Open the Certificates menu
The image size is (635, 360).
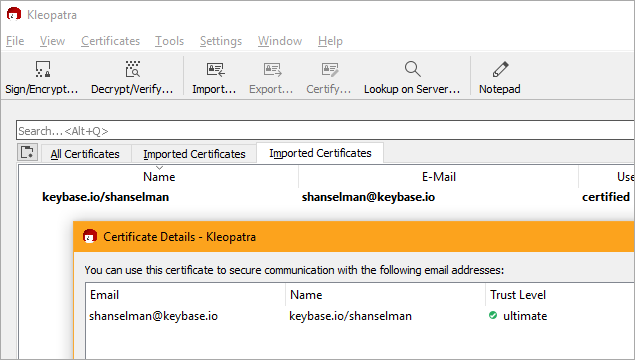coord(111,41)
